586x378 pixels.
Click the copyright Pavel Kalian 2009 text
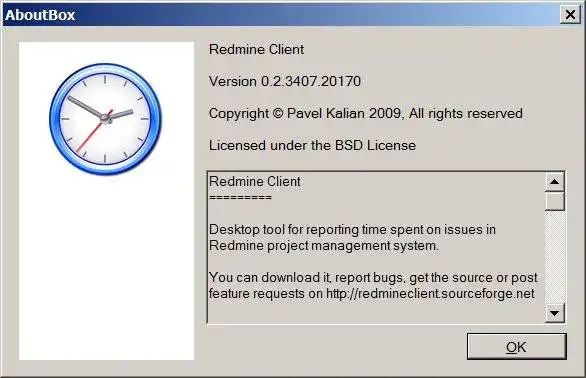click(366, 113)
